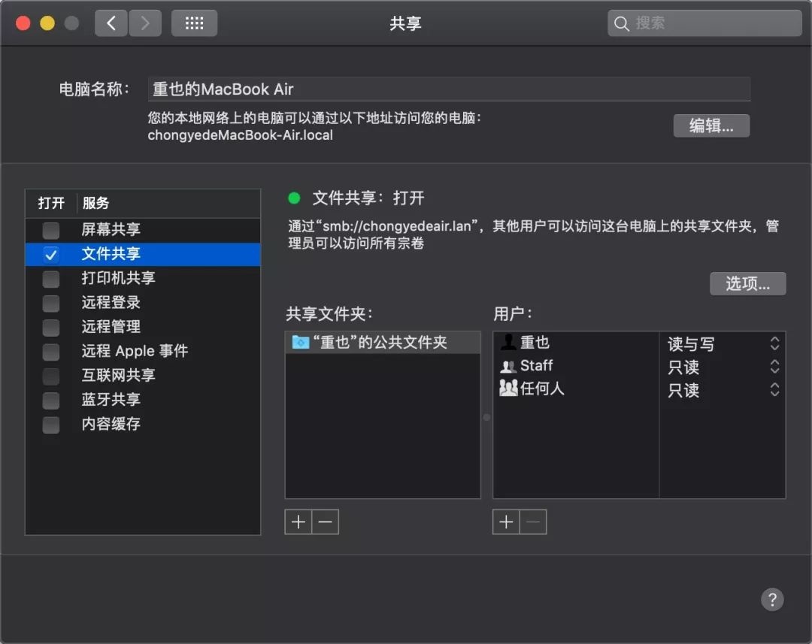Select 内容缓存 service in list
Screen dimensions: 812x644
pyautogui.click(x=111, y=424)
